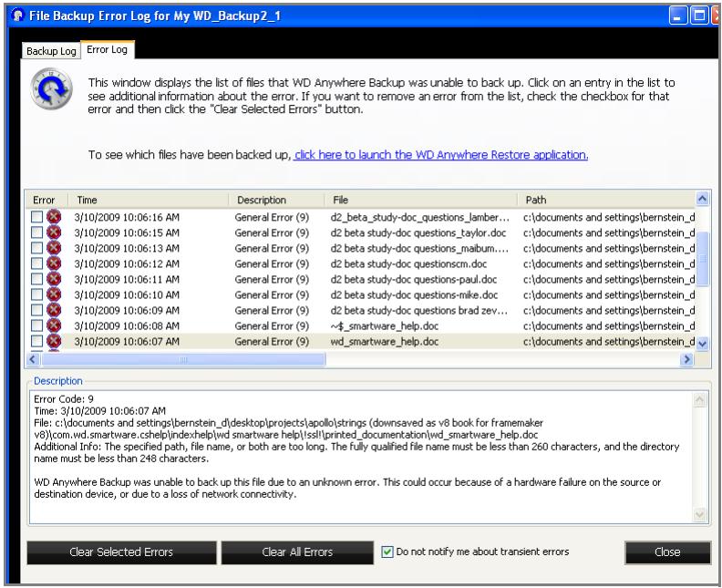Uncheck Do not notify me about transient errors
Image resolution: width=722 pixels, height=588 pixels.
point(387,552)
